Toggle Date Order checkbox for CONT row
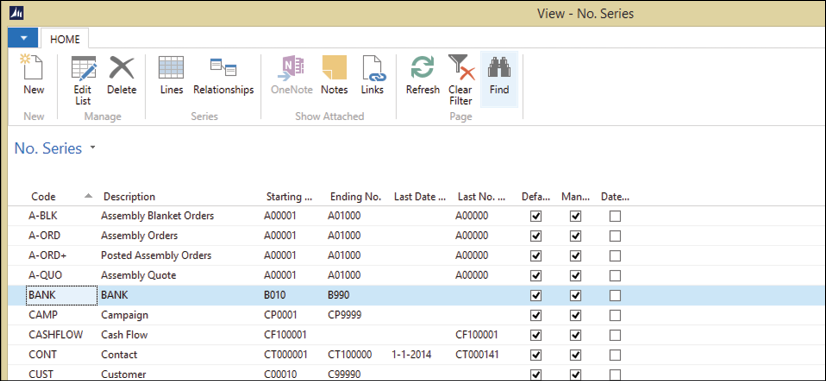The image size is (826, 381). click(615, 355)
